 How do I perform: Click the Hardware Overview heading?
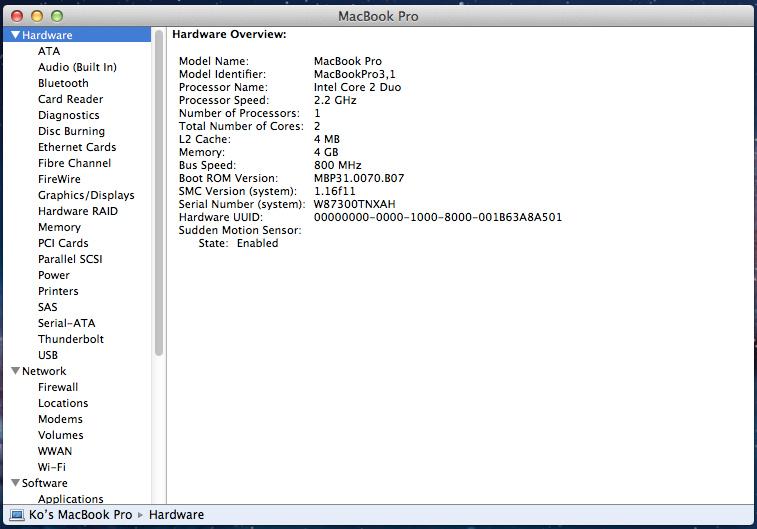[229, 34]
